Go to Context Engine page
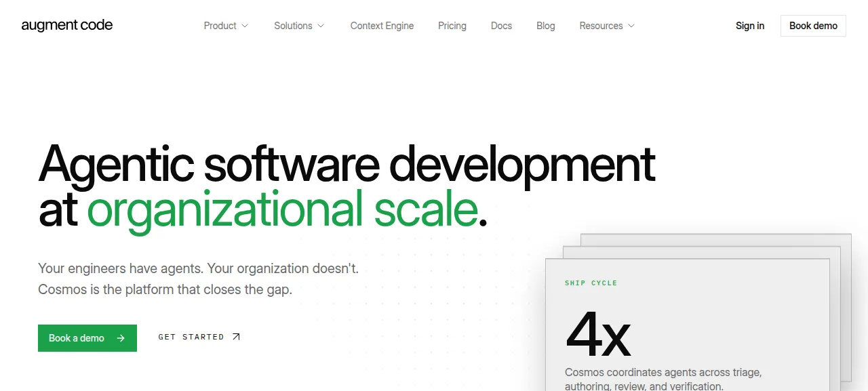Image resolution: width=868 pixels, height=391 pixels. point(382,26)
